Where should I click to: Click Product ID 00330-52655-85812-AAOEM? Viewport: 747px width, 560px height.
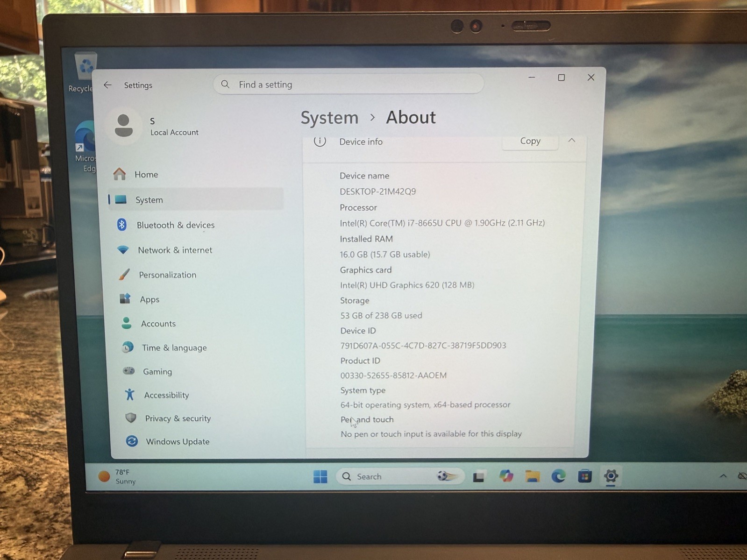point(393,375)
